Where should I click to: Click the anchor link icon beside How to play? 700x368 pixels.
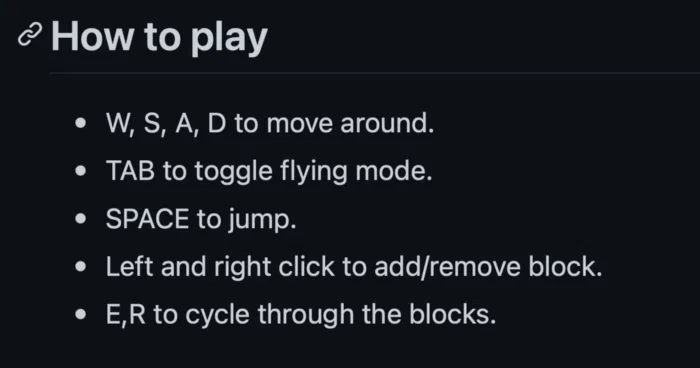pyautogui.click(x=30, y=34)
